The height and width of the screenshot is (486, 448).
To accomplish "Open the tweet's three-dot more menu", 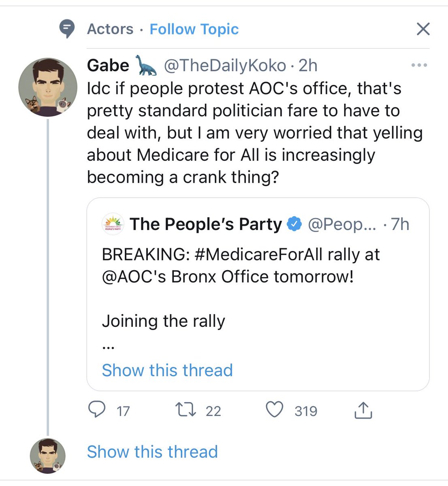I will [x=419, y=65].
